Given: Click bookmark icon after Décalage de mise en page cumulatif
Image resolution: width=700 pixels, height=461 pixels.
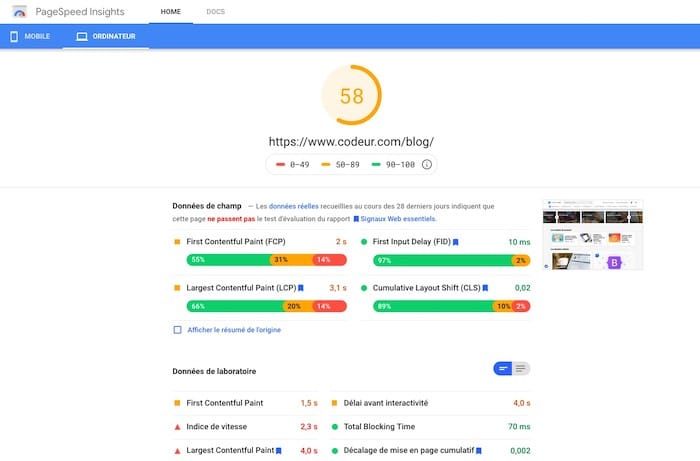Looking at the screenshot, I should tap(479, 451).
